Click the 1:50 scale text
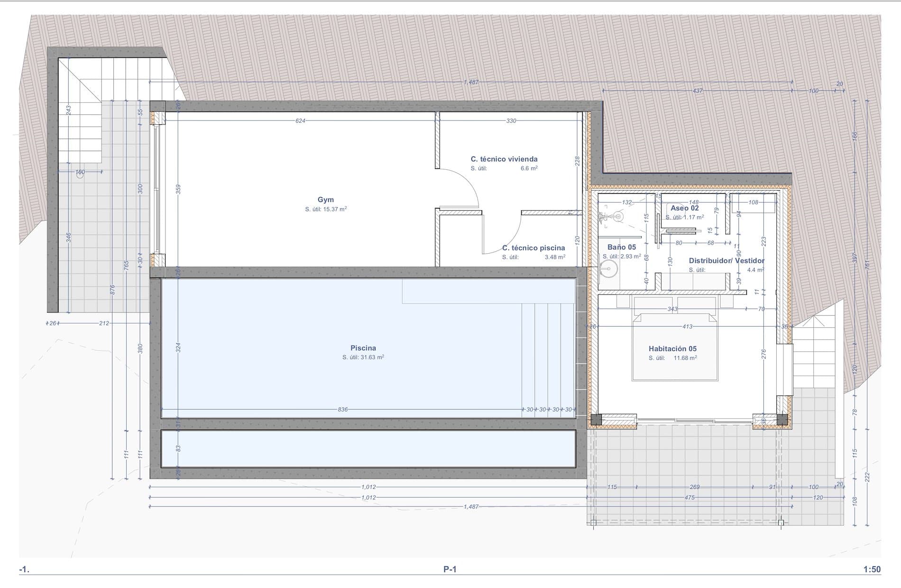This screenshot has height=588, width=901. (x=872, y=570)
